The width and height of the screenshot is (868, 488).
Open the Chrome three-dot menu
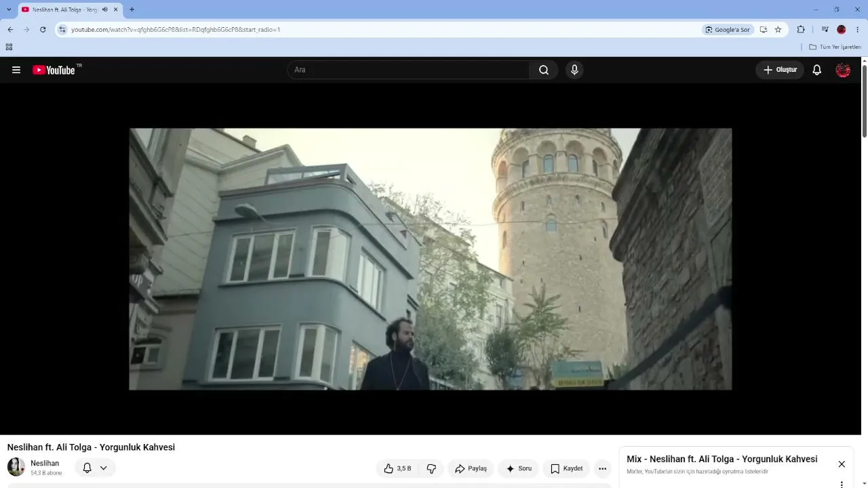858,30
